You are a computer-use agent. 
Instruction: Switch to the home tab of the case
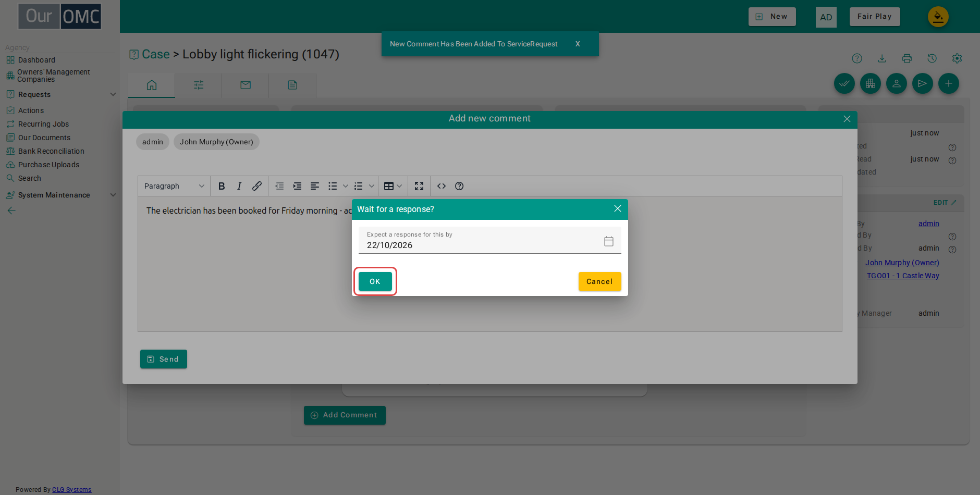coord(152,85)
